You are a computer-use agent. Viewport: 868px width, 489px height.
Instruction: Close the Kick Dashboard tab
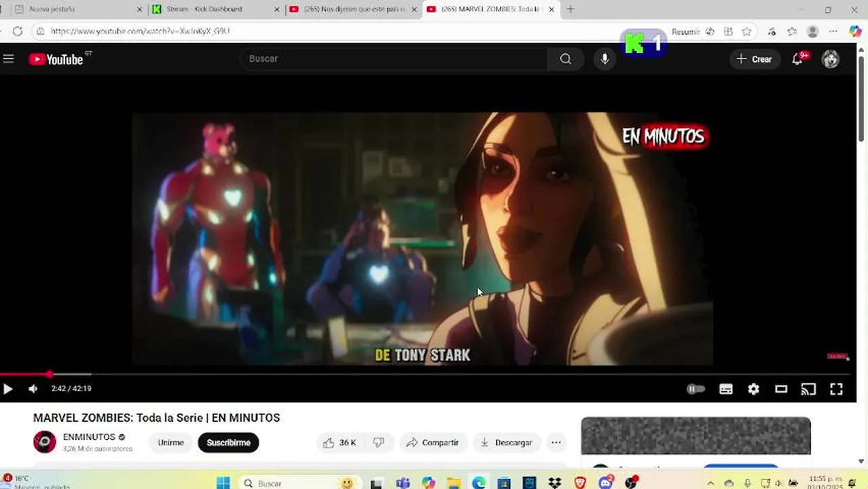(x=277, y=10)
